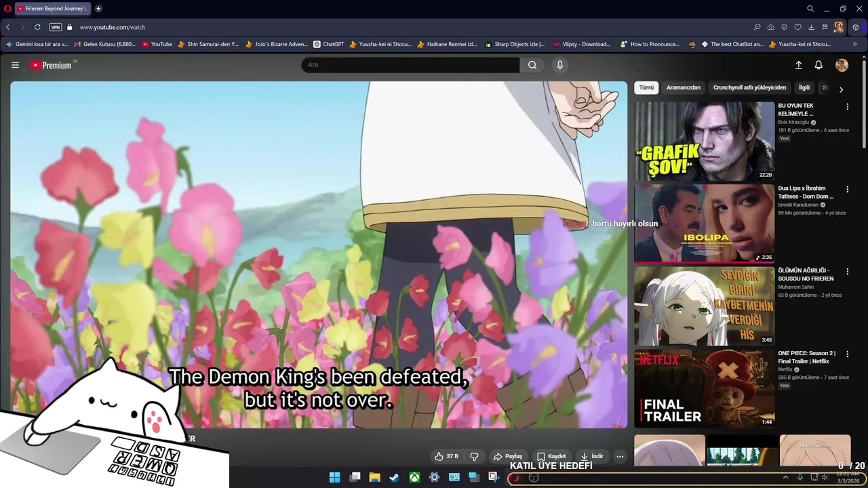
Task: Select the Tümü filter chip
Action: (x=646, y=87)
